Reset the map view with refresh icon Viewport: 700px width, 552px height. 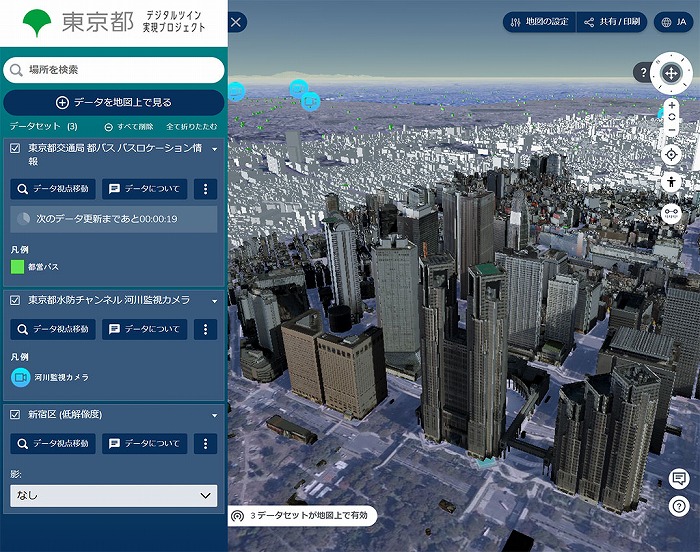(671, 117)
